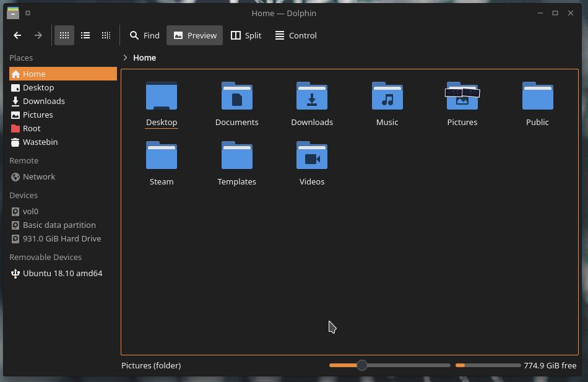This screenshot has height=382, width=588.
Task: Select the Steam folder icon
Action: (162, 155)
